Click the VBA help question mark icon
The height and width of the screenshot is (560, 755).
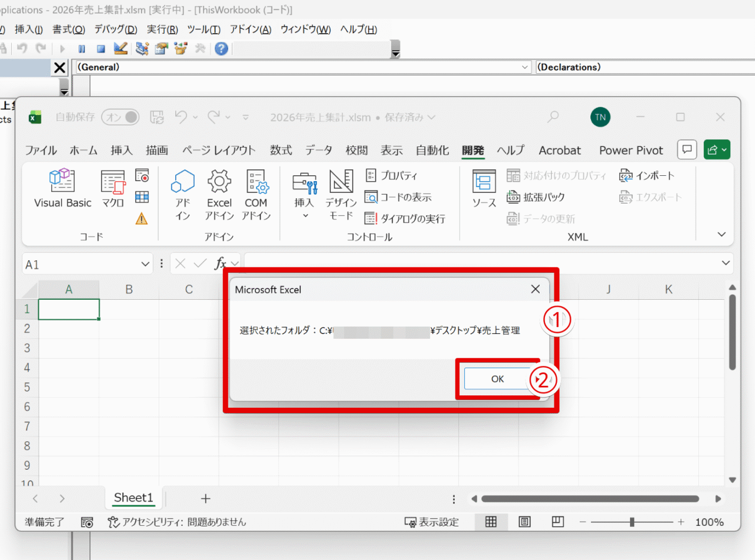click(x=221, y=49)
